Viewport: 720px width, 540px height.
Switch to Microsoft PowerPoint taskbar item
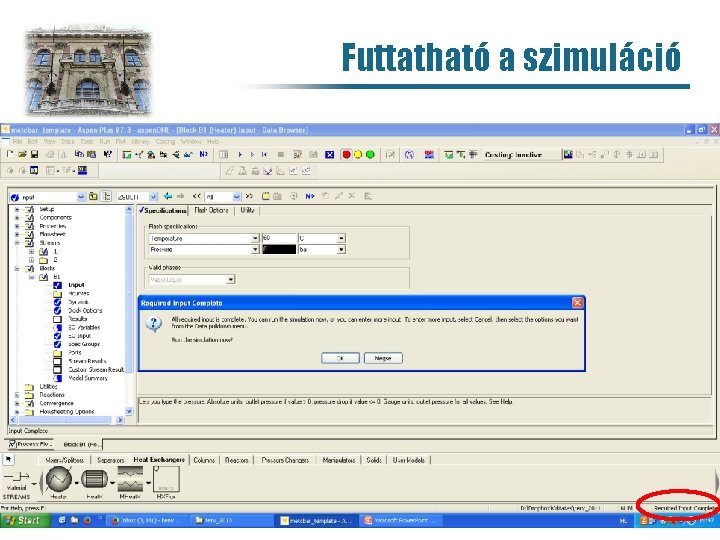coord(399,520)
